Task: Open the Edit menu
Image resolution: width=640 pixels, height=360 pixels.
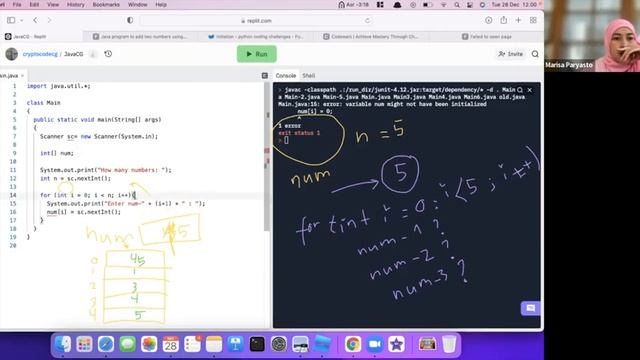Action: coord(34,4)
